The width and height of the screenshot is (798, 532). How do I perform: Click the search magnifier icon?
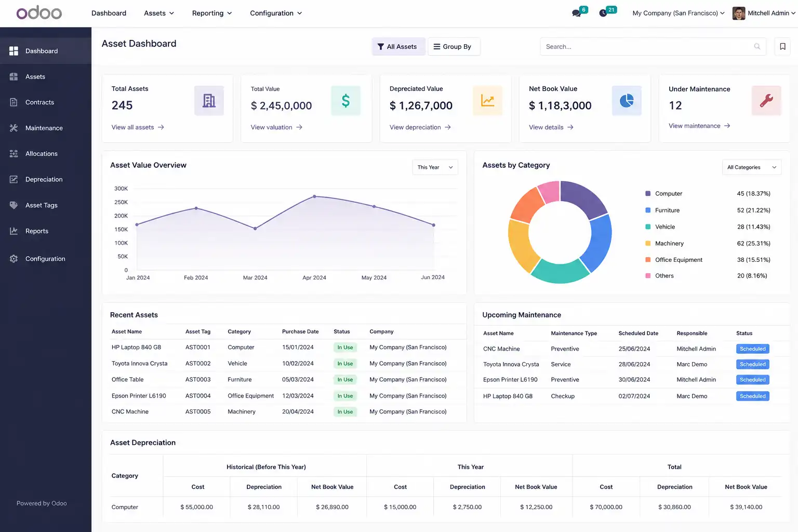[757, 47]
